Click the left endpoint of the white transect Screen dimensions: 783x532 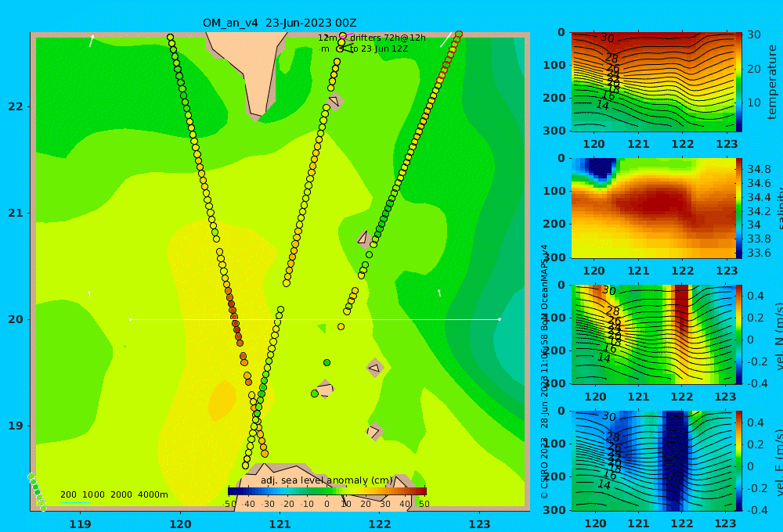coord(130,319)
